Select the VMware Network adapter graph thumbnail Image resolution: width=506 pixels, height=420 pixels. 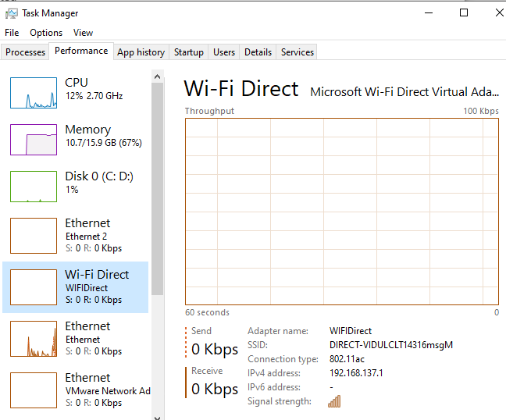[34, 390]
